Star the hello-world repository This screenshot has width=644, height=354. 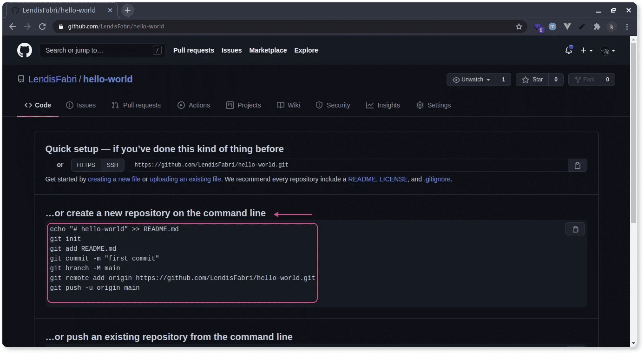click(x=532, y=80)
